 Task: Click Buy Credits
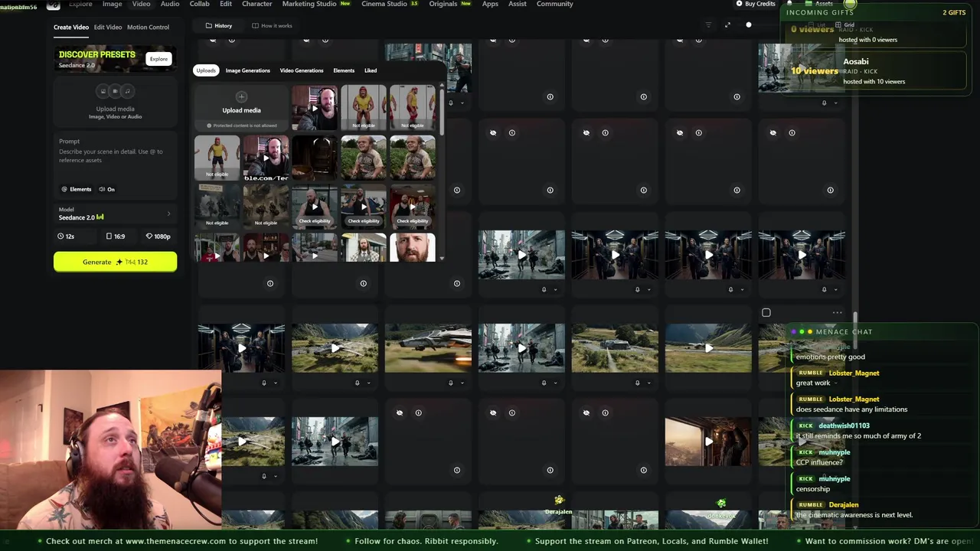click(x=755, y=4)
